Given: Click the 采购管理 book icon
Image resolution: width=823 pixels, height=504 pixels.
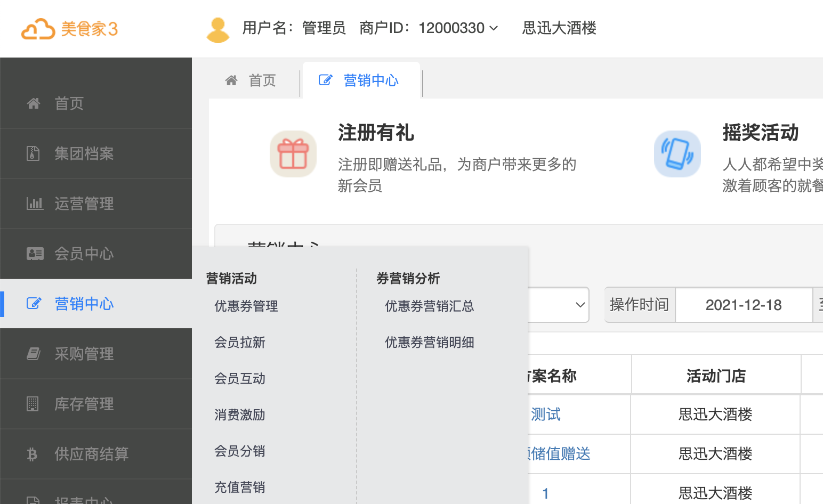Looking at the screenshot, I should (34, 353).
